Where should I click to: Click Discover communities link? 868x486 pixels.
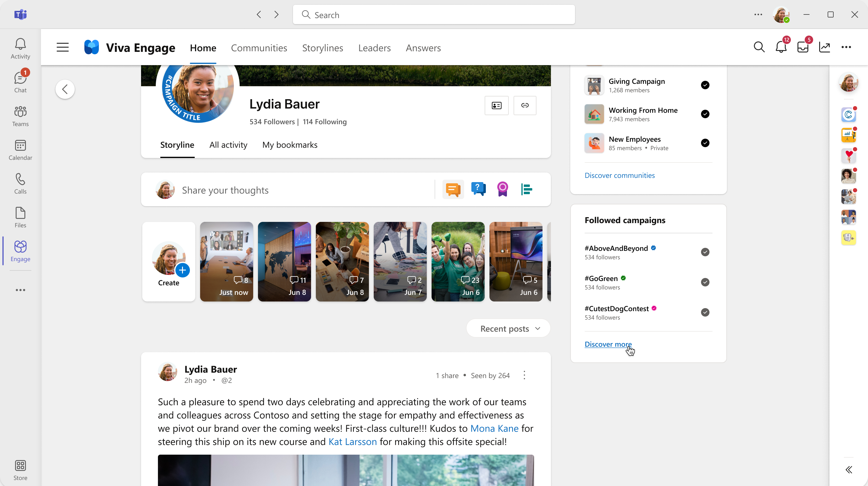[x=619, y=175]
